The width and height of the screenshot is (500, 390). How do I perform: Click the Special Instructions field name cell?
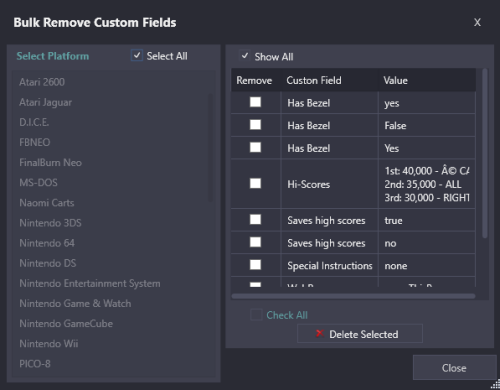click(330, 265)
